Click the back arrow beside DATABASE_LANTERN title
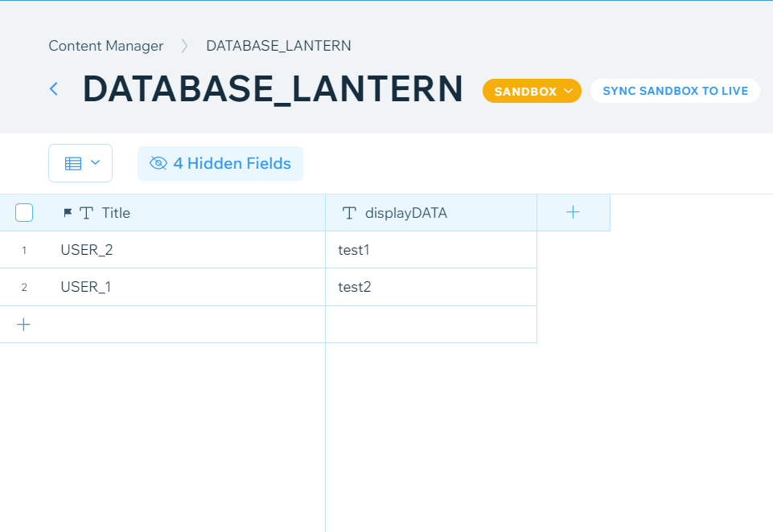The height and width of the screenshot is (532, 773). click(53, 89)
